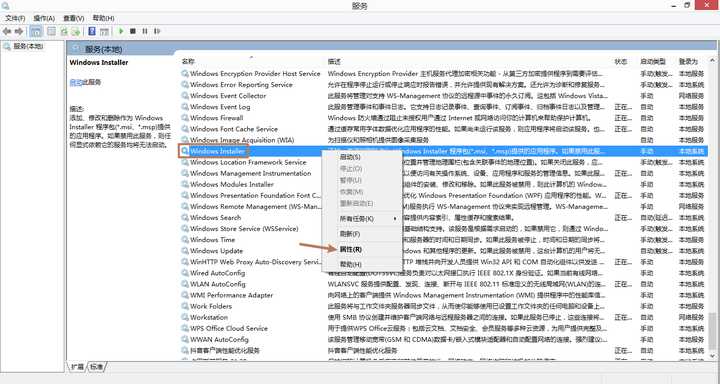Click the gear icon beside Windows Search
The height and width of the screenshot is (384, 720).
pos(185,218)
